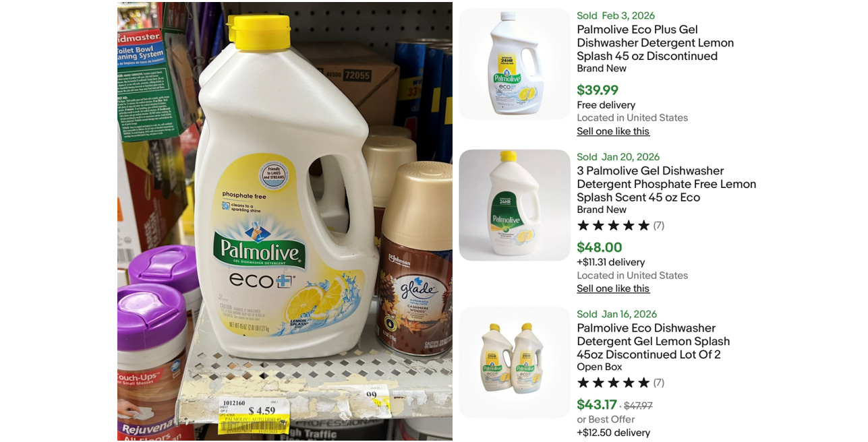The image size is (868, 442).
Task: Open the Palmolive Eco Plus Gel $39.99 listing title
Action: 655,42
